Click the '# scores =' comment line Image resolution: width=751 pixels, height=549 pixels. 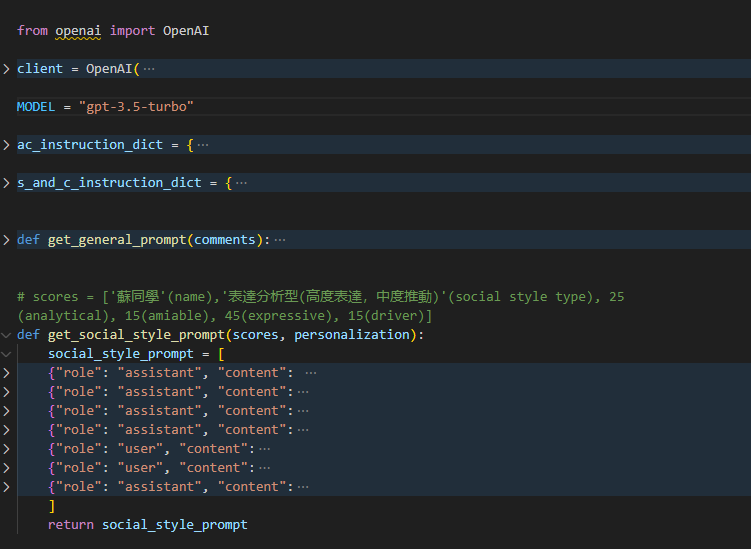pyautogui.click(x=321, y=297)
